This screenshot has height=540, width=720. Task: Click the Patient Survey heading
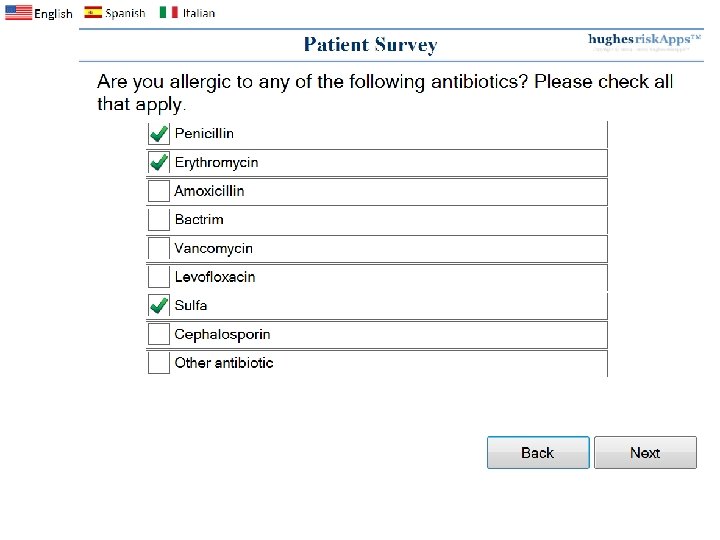point(370,45)
